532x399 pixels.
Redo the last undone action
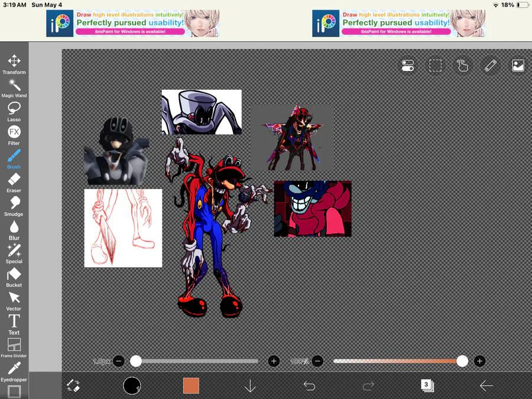click(x=368, y=386)
